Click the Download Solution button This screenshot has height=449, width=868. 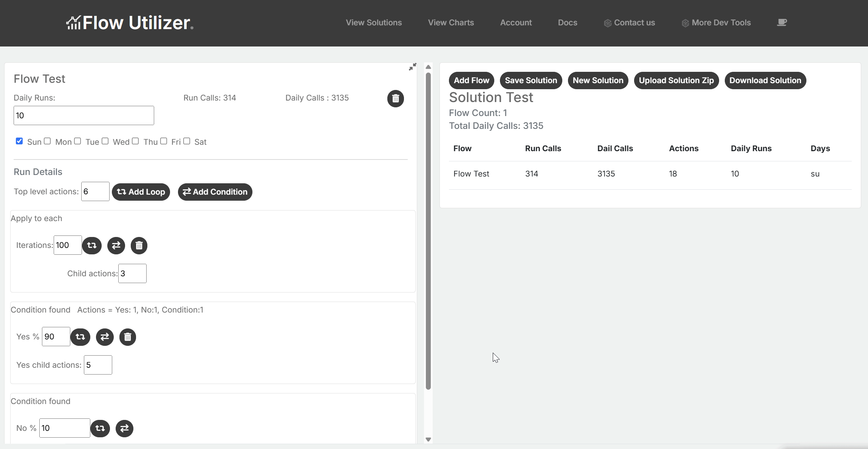click(x=765, y=81)
